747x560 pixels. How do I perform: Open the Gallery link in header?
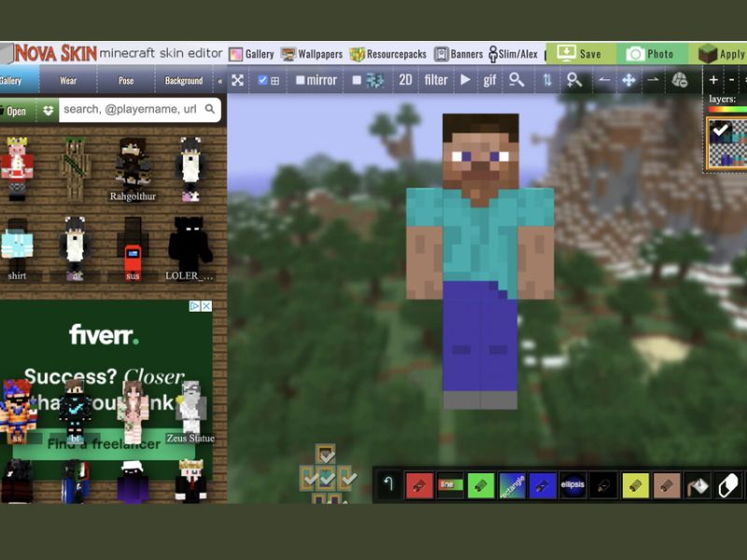[251, 54]
